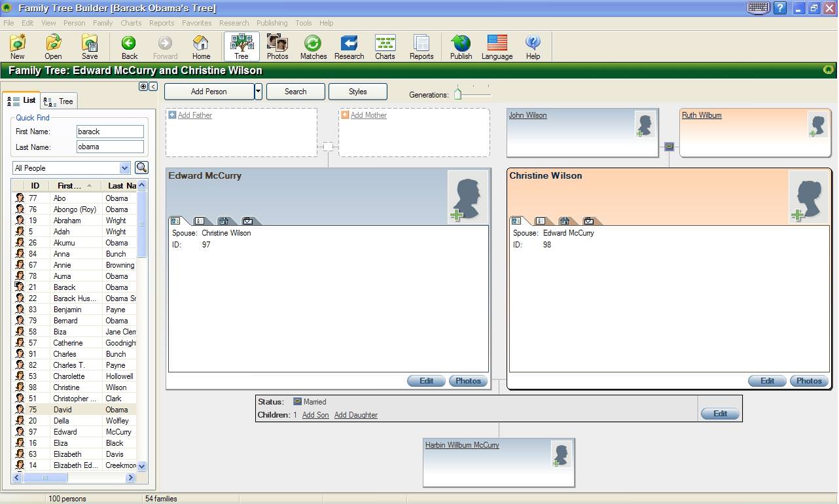Edit the marriage family details
The width and height of the screenshot is (839, 504).
[720, 413]
